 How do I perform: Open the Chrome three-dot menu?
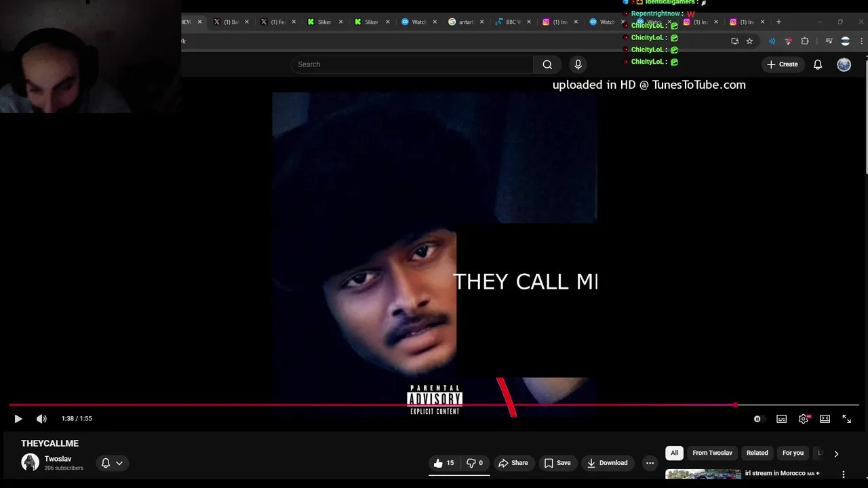(x=862, y=41)
